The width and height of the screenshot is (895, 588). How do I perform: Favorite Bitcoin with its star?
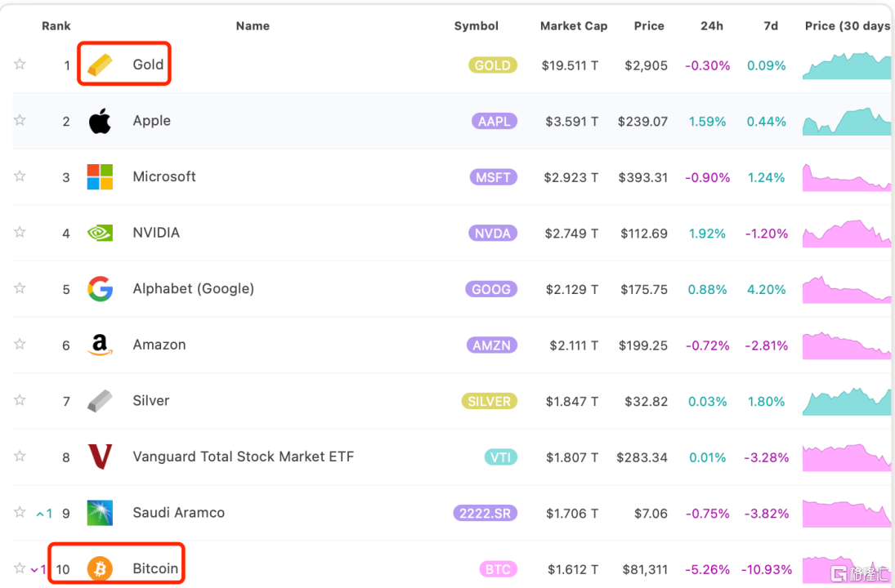(x=20, y=568)
